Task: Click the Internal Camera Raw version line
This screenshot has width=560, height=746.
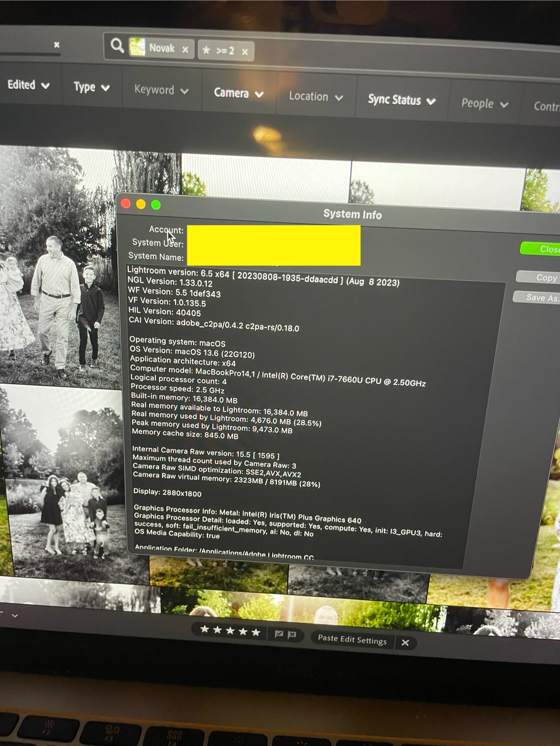Action: click(206, 453)
